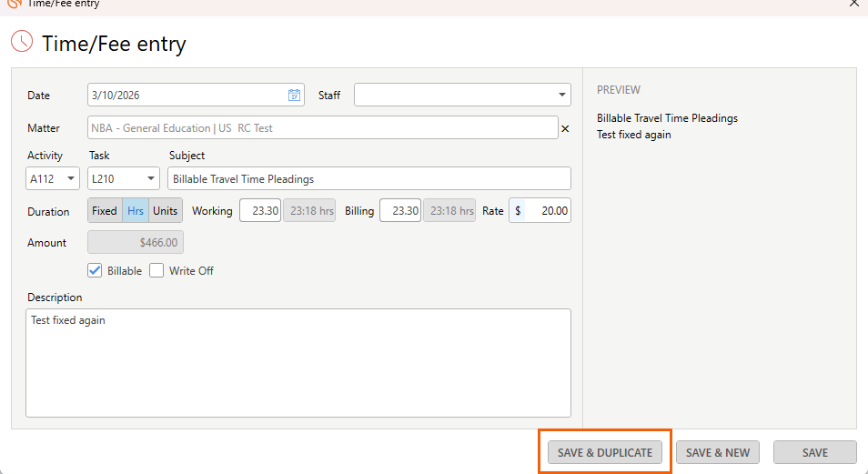868x474 pixels.
Task: Switch duration mode to Fixed
Action: [x=105, y=211]
